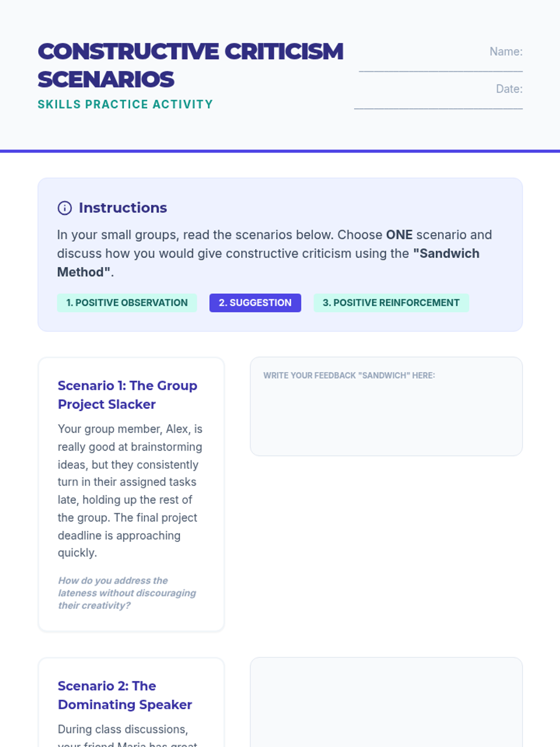Click the bold word 'ONE' in instructions
The image size is (560, 747).
point(399,234)
